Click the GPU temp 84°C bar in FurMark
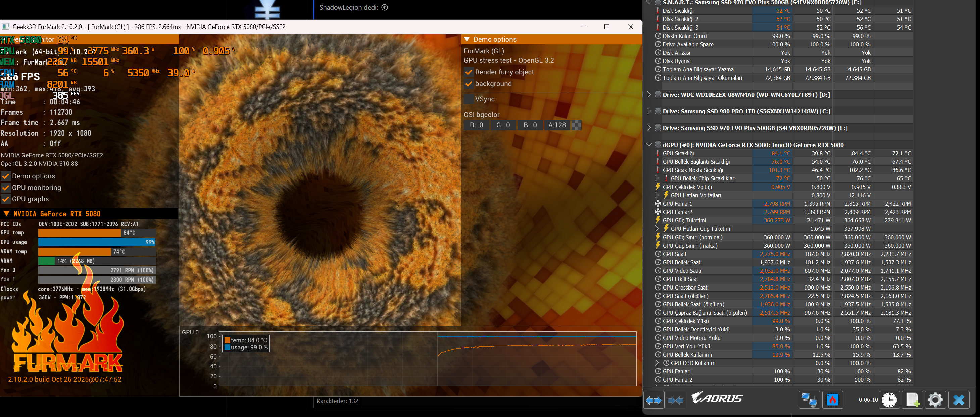Image resolution: width=980 pixels, height=417 pixels. tap(97, 232)
